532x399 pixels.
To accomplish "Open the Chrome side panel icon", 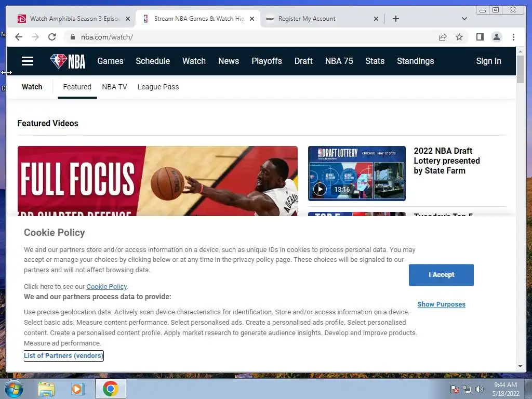I will click(x=480, y=37).
